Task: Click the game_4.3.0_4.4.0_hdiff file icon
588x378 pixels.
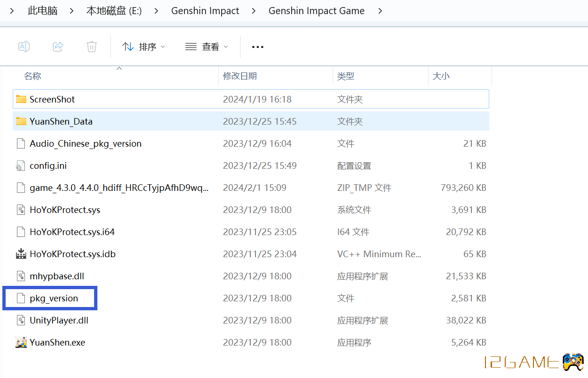Action: 21,188
